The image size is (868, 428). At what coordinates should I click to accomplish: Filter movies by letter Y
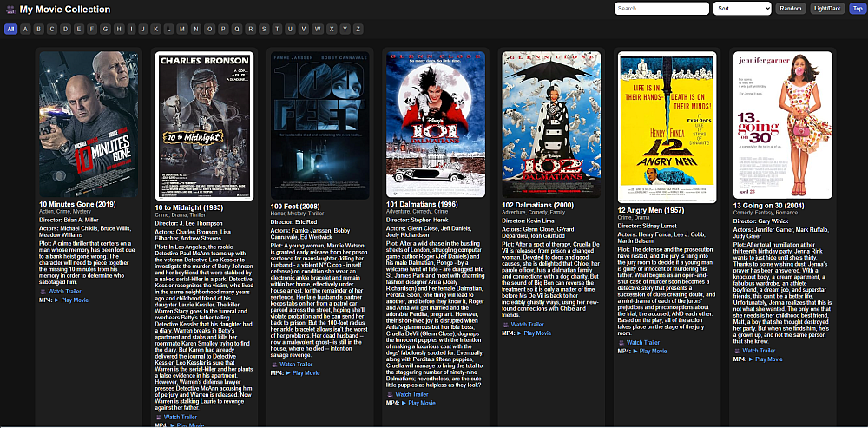pos(345,30)
